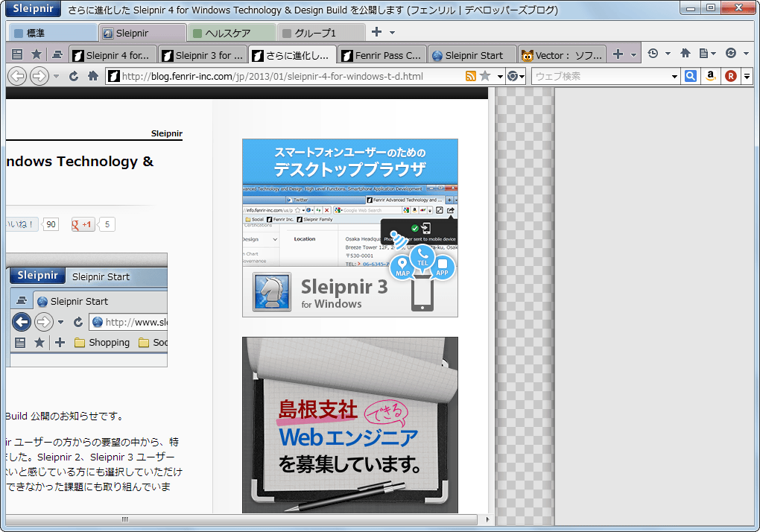Click the address bar URL field
760x532 pixels.
click(291, 76)
